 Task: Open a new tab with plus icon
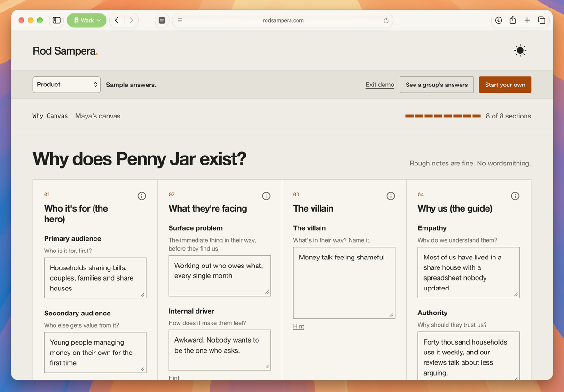click(x=527, y=20)
